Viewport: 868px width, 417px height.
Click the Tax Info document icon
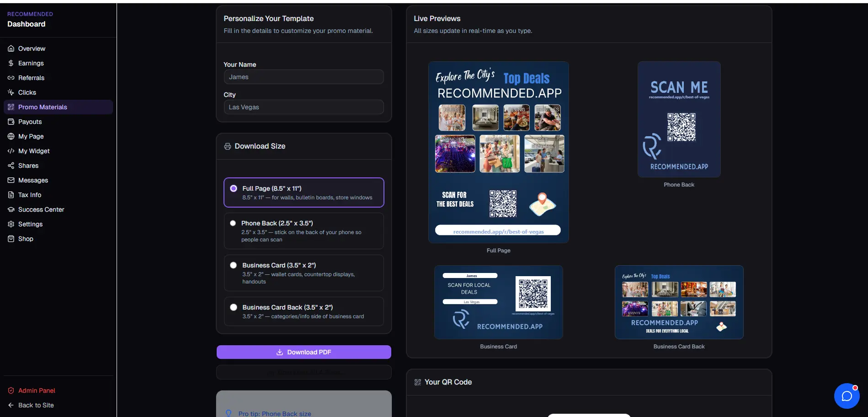[x=11, y=195]
